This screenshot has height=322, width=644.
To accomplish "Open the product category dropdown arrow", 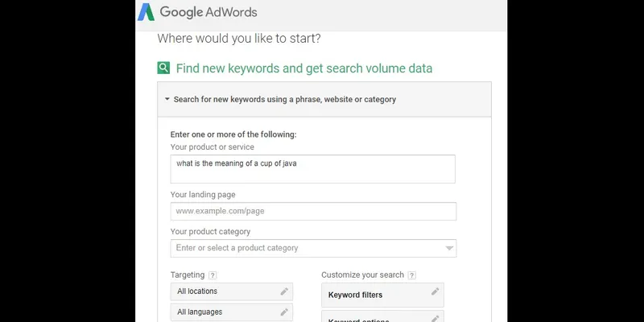I will coord(449,248).
